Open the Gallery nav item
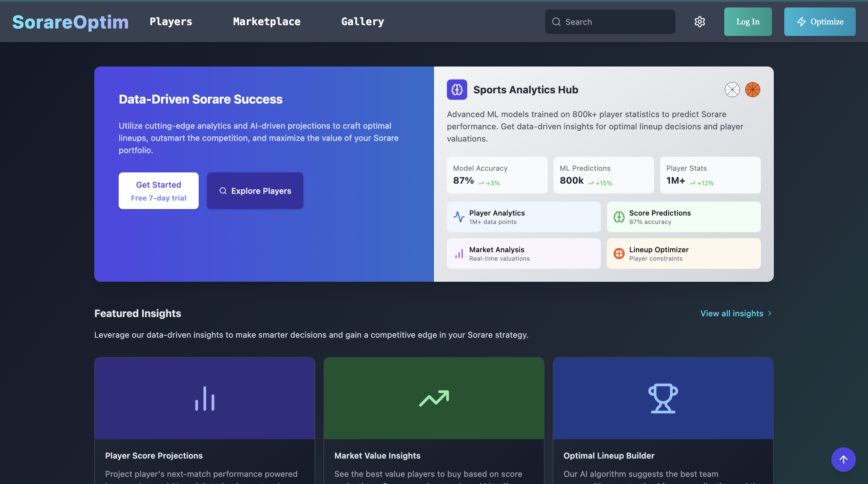Viewport: 868px width, 484px height. pos(362,21)
